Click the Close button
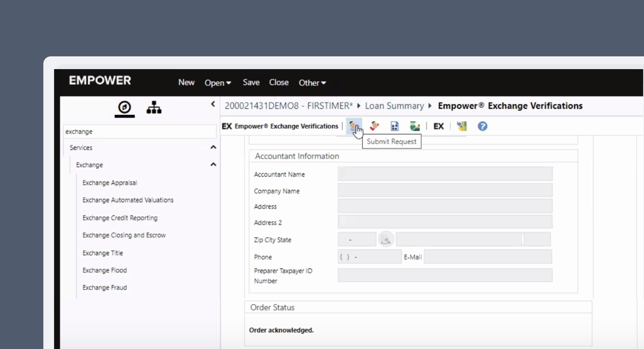644x349 pixels. click(x=279, y=82)
